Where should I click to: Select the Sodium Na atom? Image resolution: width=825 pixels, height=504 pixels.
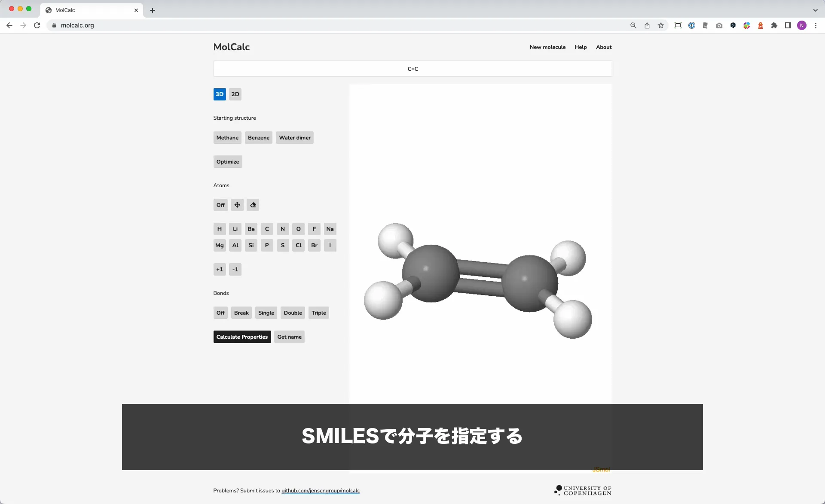click(330, 229)
